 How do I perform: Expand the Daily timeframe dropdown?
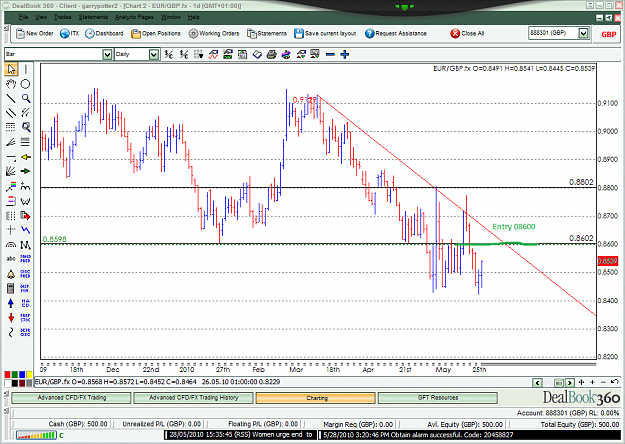click(x=154, y=55)
